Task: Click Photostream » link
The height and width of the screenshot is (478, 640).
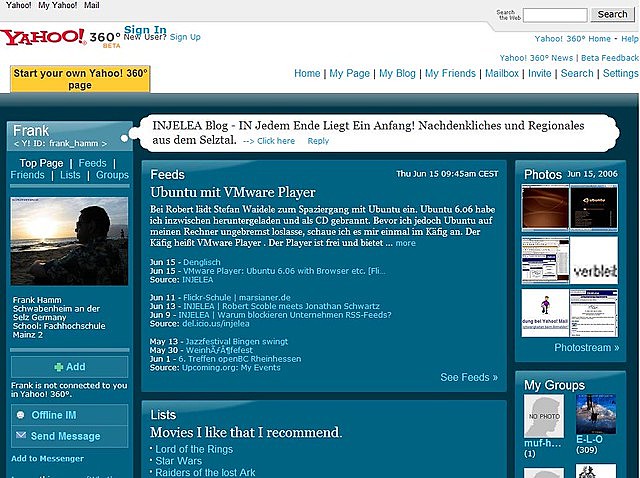Action: [587, 348]
